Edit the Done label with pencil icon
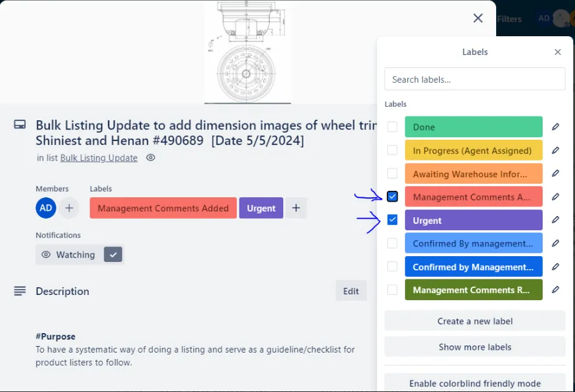575x392 pixels. pos(555,127)
